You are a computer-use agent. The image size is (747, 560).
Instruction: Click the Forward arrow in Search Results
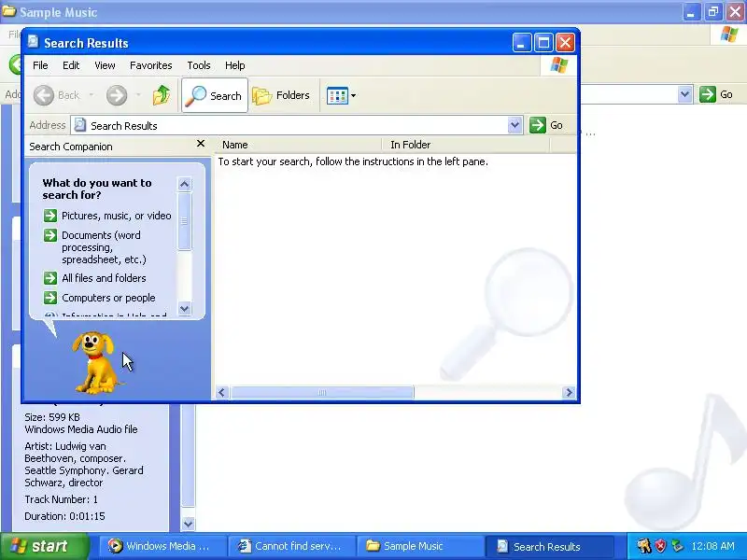117,95
